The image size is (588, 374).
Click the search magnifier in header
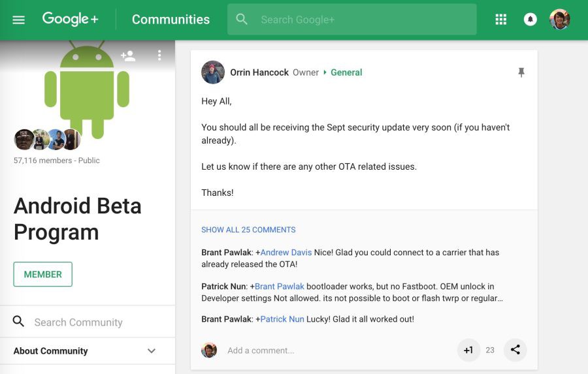(x=242, y=20)
